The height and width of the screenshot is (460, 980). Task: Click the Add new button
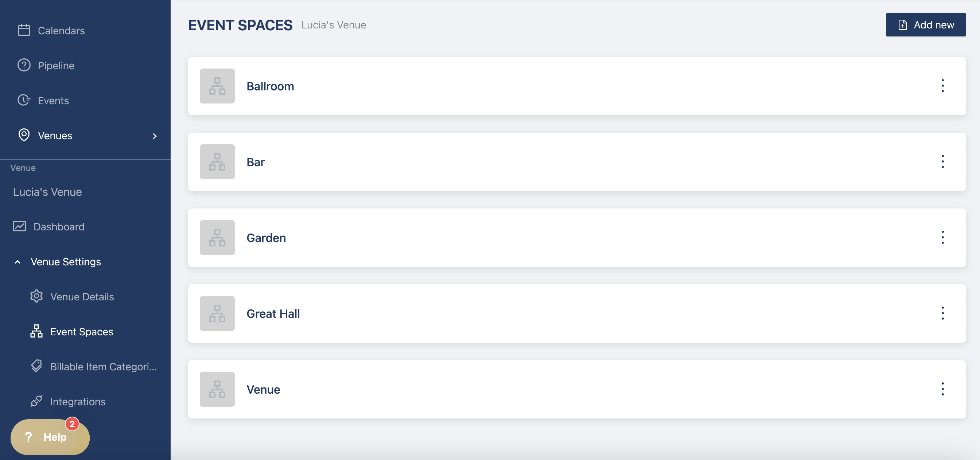[925, 25]
